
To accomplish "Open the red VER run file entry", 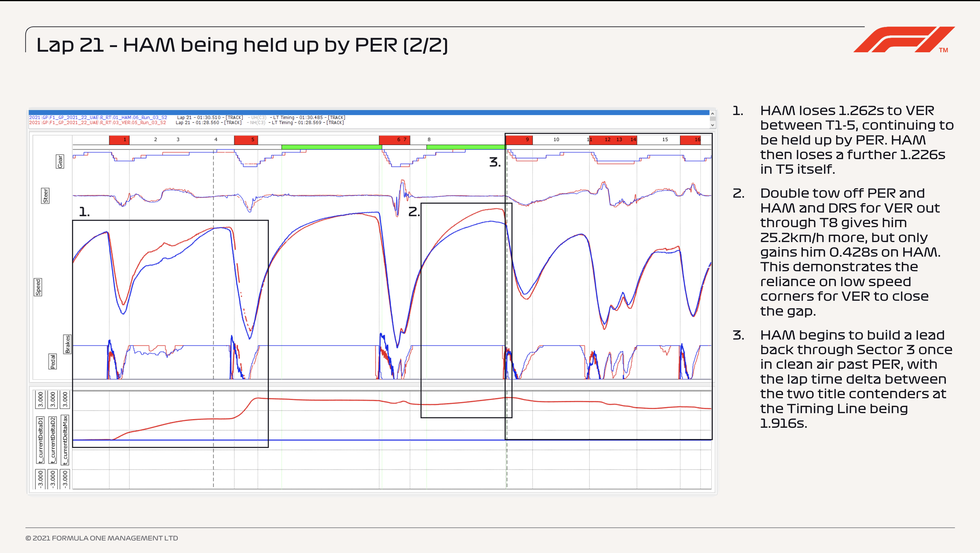I will pyautogui.click(x=97, y=123).
